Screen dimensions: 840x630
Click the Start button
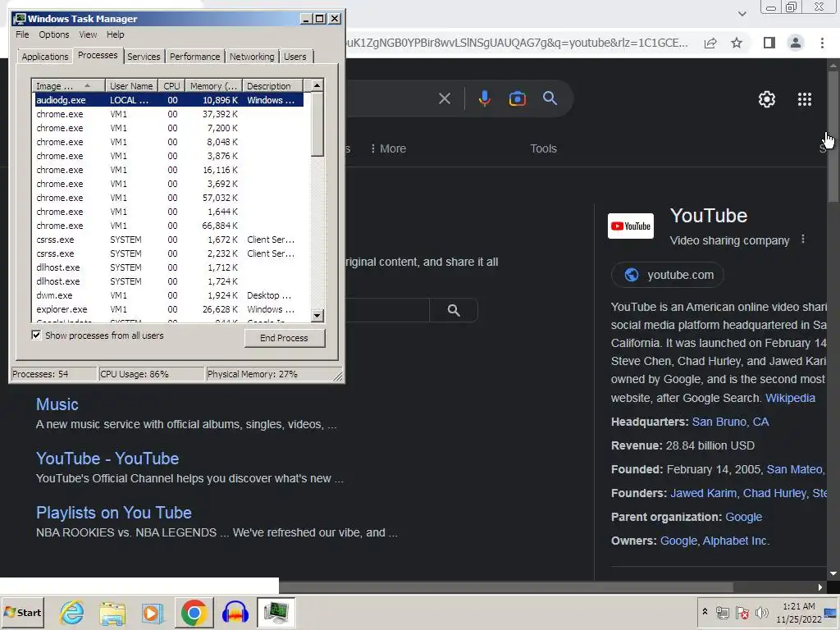click(22, 612)
